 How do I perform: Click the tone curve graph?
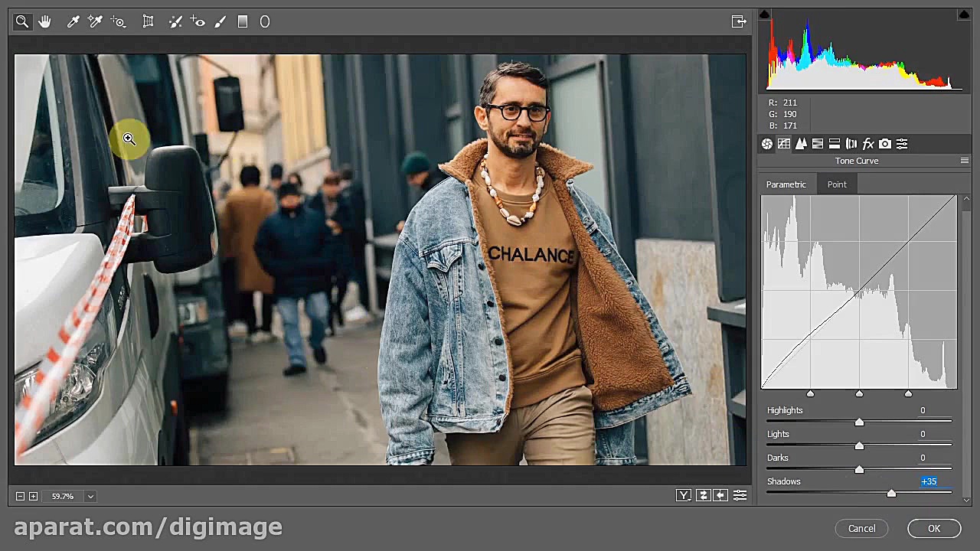pyautogui.click(x=859, y=292)
